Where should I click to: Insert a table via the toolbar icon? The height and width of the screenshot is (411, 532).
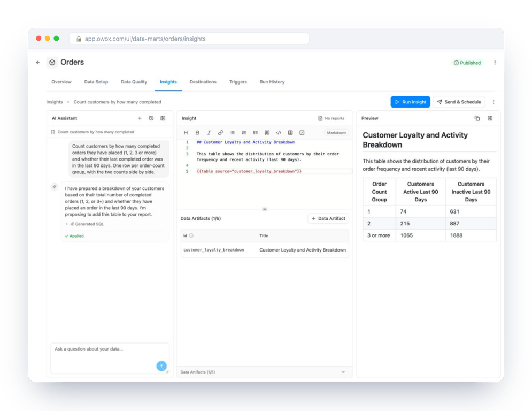[x=290, y=133]
